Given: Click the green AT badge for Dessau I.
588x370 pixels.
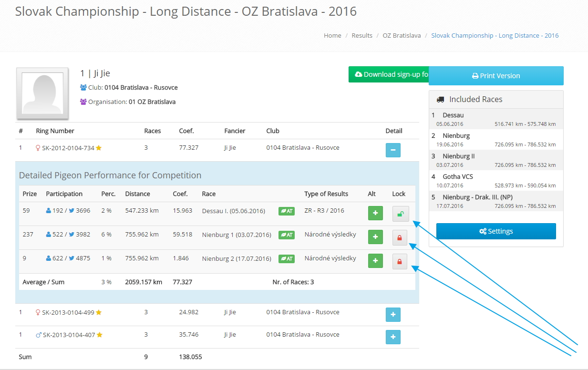Looking at the screenshot, I should (x=287, y=211).
